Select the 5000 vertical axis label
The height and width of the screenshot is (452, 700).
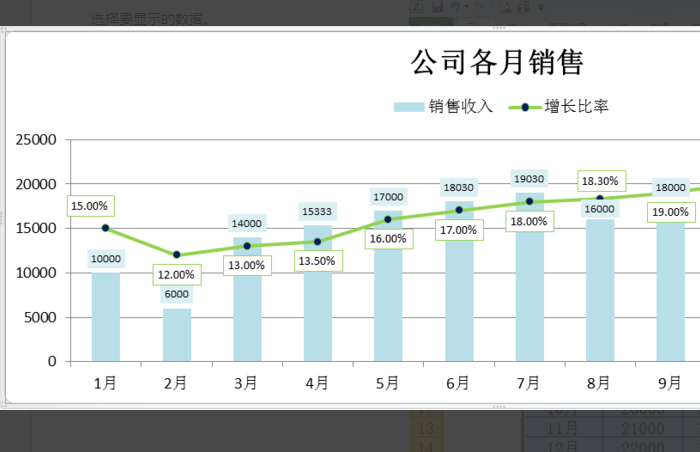click(x=40, y=317)
